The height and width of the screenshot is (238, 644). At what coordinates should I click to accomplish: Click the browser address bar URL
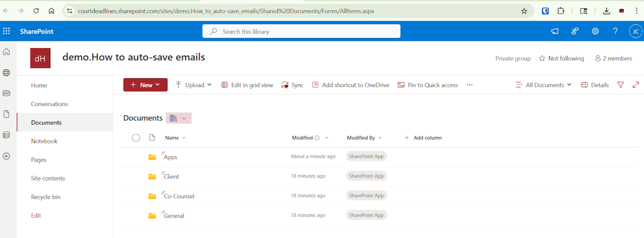tap(226, 11)
